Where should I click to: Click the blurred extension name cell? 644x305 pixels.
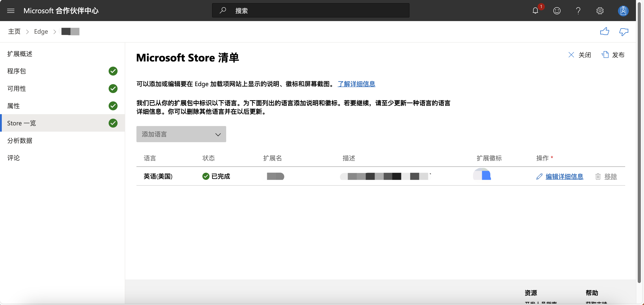tap(275, 176)
